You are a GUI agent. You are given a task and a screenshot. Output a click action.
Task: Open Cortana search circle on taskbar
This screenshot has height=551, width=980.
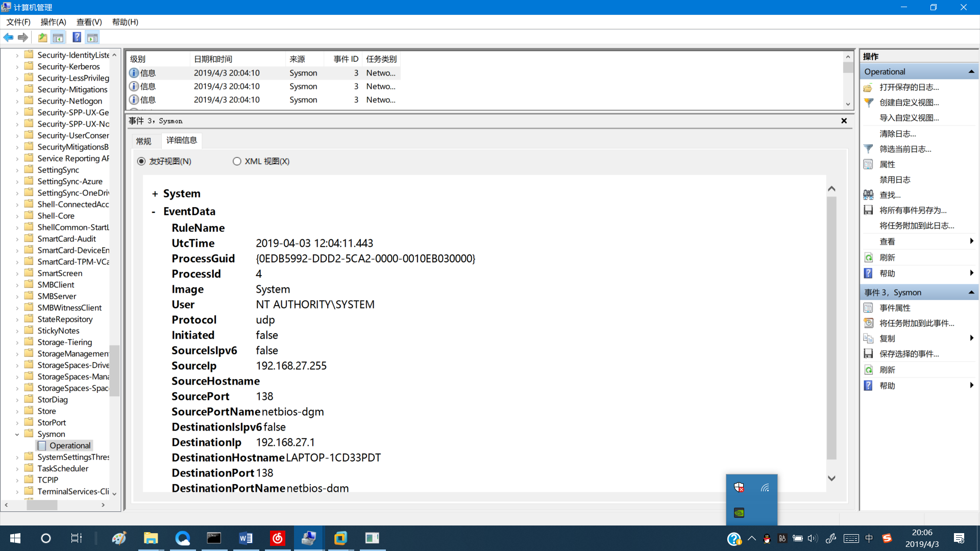click(46, 538)
